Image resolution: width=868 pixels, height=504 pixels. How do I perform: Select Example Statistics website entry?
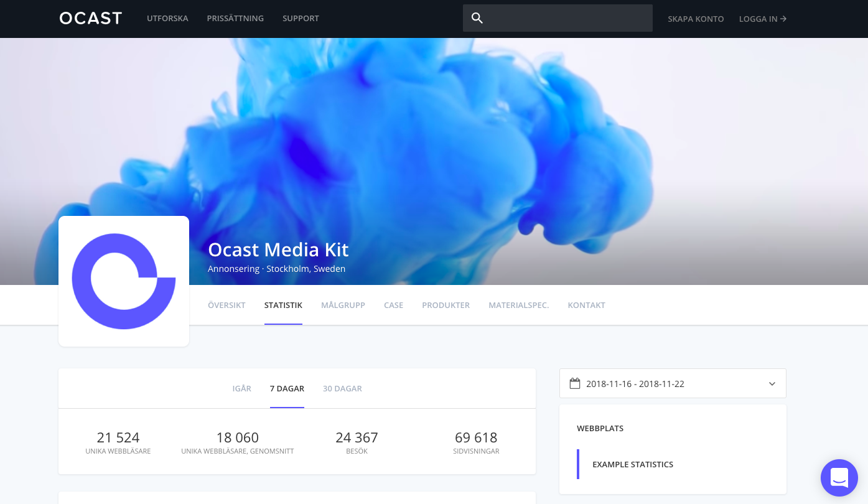633,465
